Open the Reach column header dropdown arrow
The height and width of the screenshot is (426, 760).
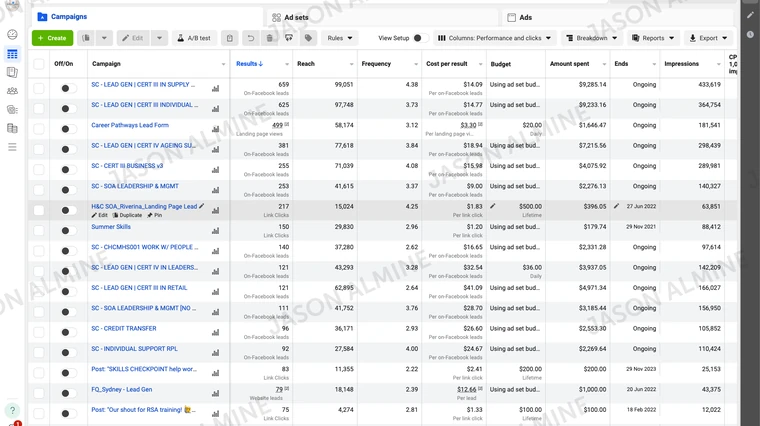(x=351, y=64)
